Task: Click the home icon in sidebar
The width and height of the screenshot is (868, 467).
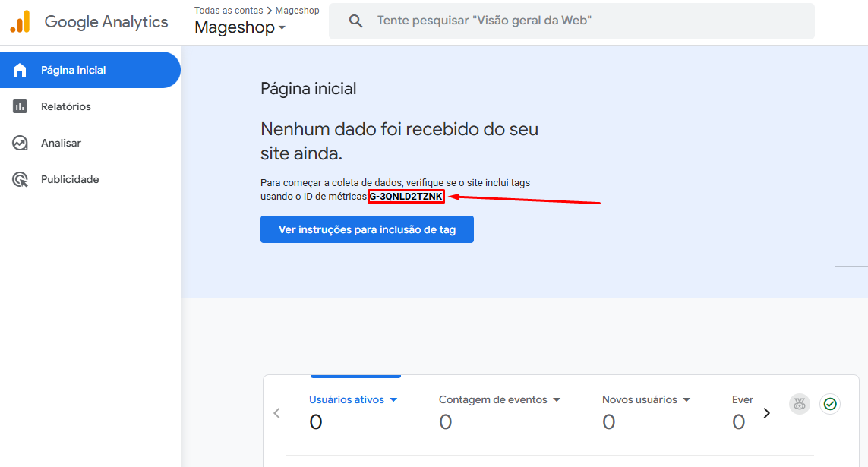Action: pyautogui.click(x=20, y=70)
